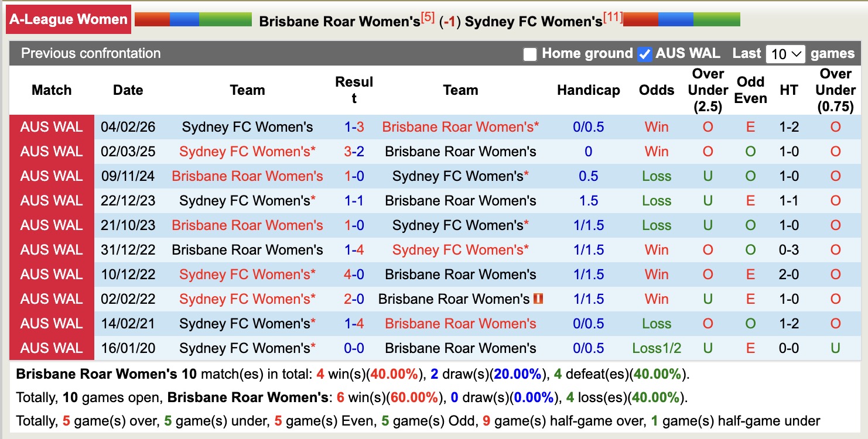This screenshot has height=439, width=868.
Task: Click the flag bar after Sydney FC Women's heading
Action: pos(682,18)
